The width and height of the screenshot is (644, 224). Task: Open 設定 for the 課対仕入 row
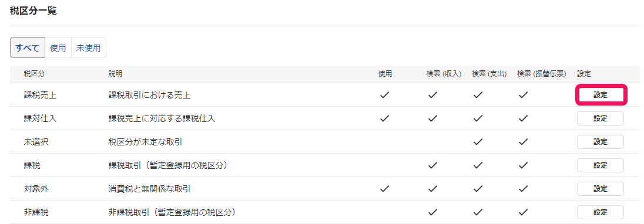pos(600,118)
